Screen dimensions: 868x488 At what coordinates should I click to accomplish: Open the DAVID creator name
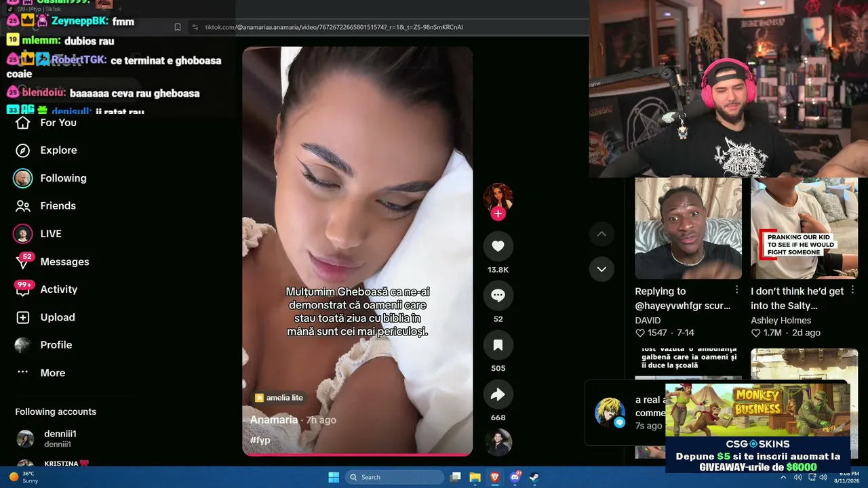[648, 321]
